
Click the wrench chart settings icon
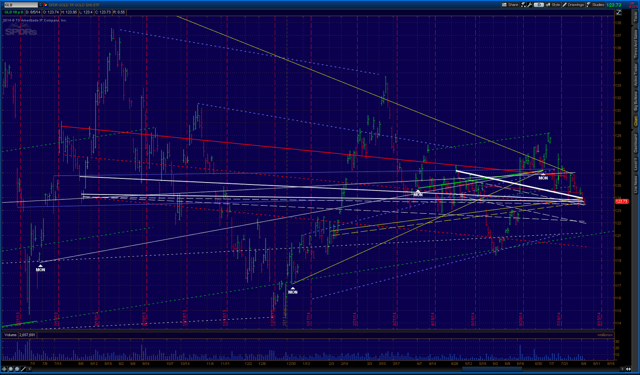(x=530, y=5)
